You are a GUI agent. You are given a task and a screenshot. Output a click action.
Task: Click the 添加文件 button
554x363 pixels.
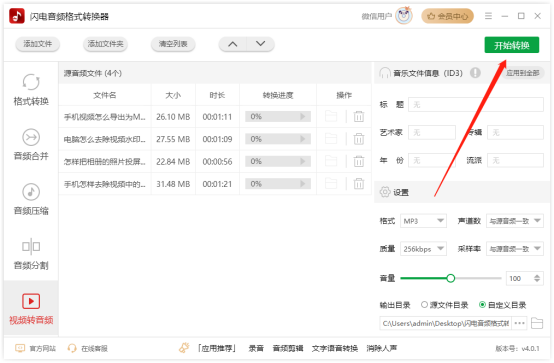coord(37,44)
